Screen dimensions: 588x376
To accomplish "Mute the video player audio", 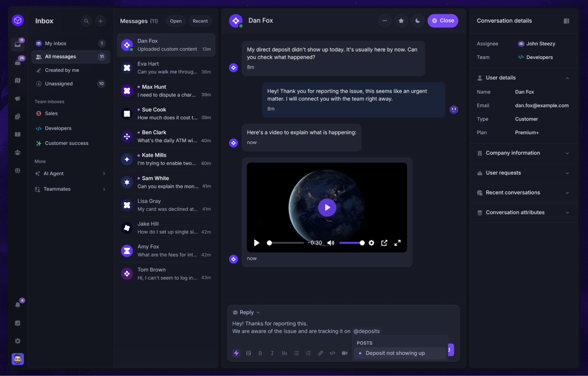I will click(331, 243).
